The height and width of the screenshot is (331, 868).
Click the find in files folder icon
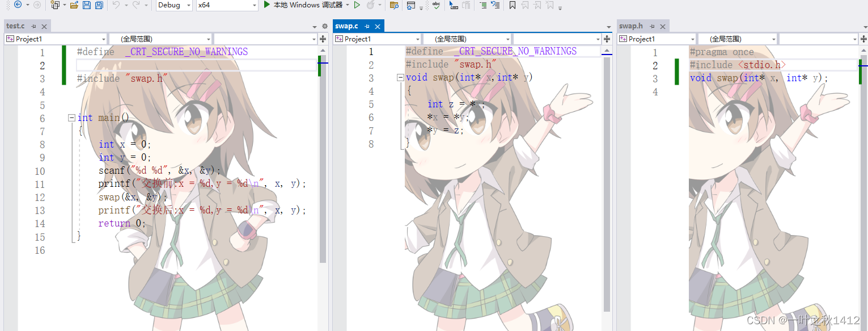394,5
